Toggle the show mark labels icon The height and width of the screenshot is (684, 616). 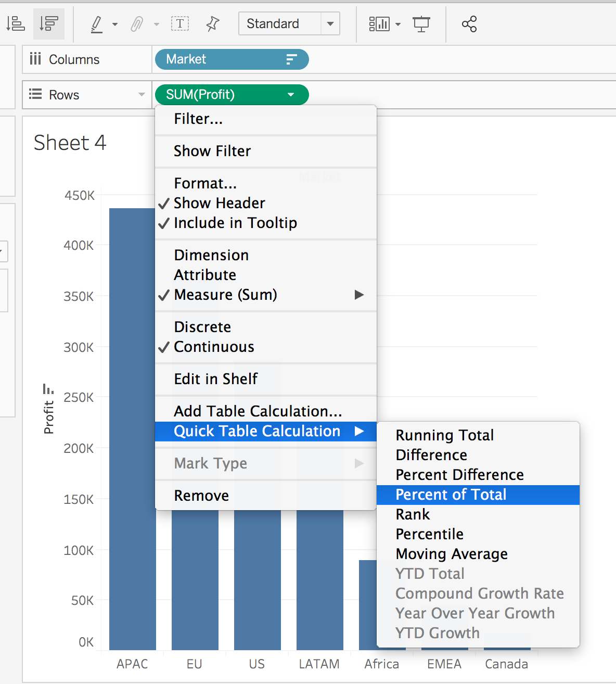(x=180, y=23)
